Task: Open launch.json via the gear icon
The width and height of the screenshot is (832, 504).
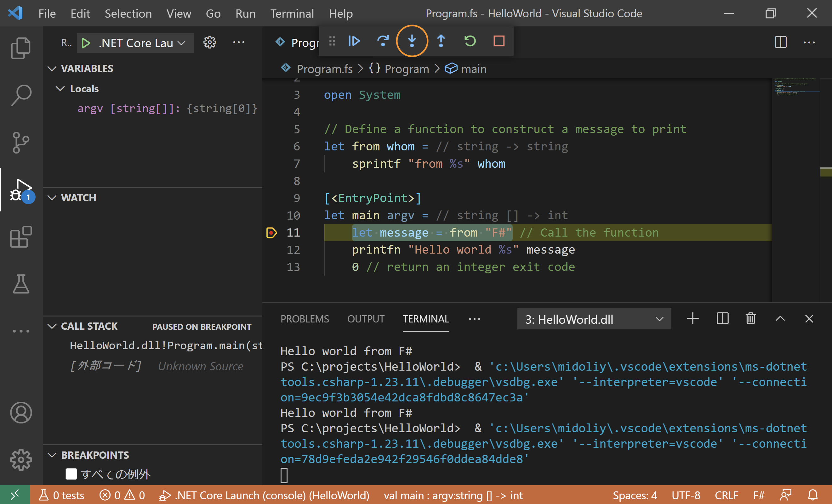Action: pos(210,42)
